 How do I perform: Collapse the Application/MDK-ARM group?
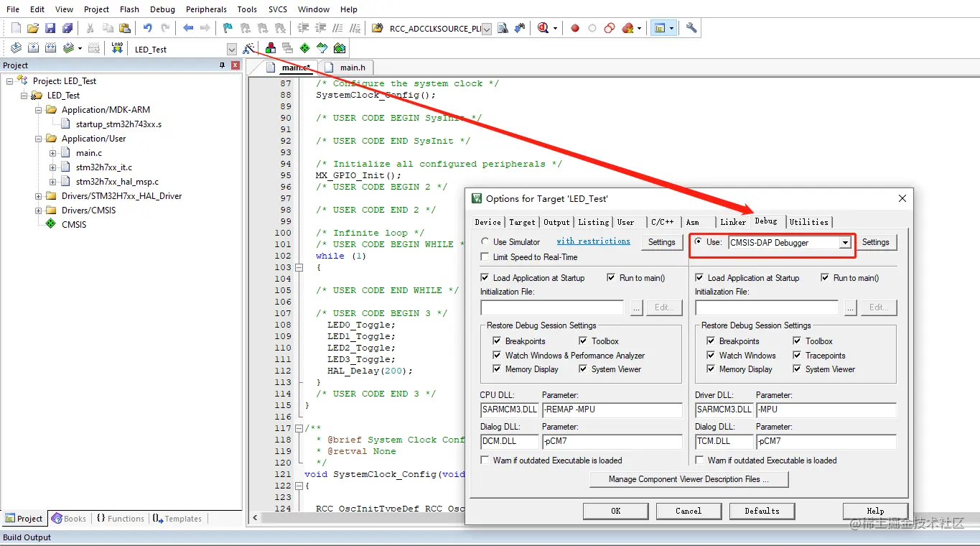click(x=39, y=110)
